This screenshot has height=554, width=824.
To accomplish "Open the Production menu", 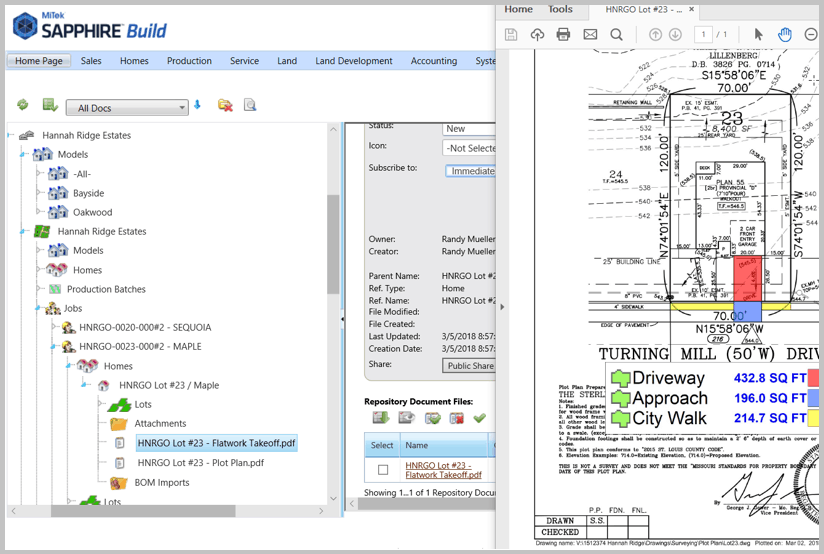I will tap(189, 61).
